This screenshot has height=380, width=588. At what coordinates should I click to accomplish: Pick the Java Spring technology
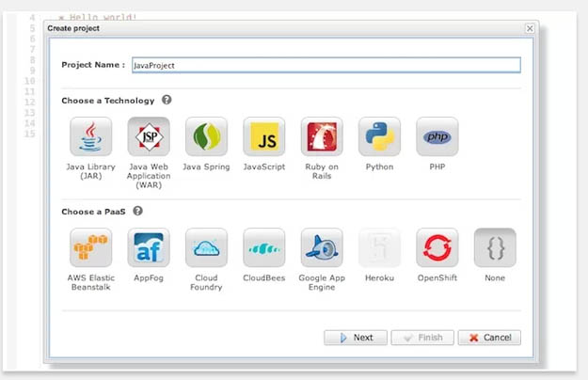tap(206, 136)
